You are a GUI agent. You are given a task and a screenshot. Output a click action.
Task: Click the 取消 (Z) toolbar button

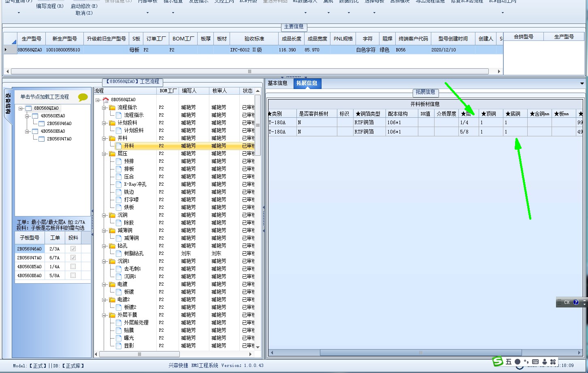tap(84, 13)
